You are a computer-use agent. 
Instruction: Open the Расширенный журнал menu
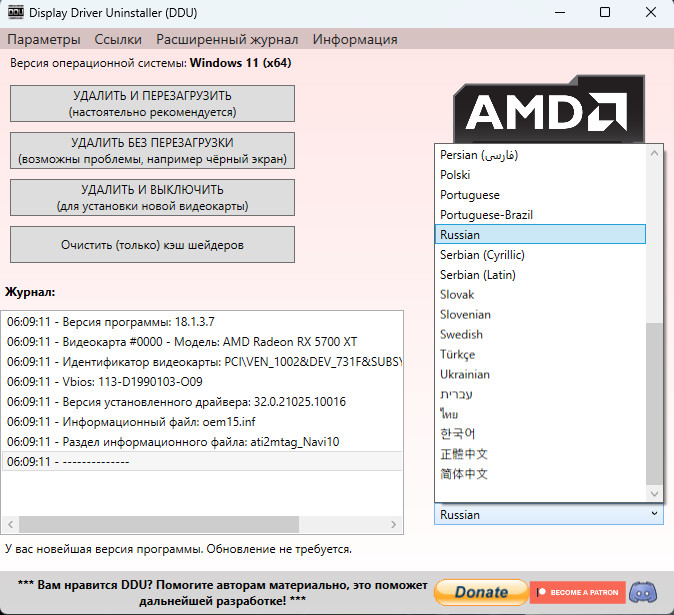pos(227,40)
